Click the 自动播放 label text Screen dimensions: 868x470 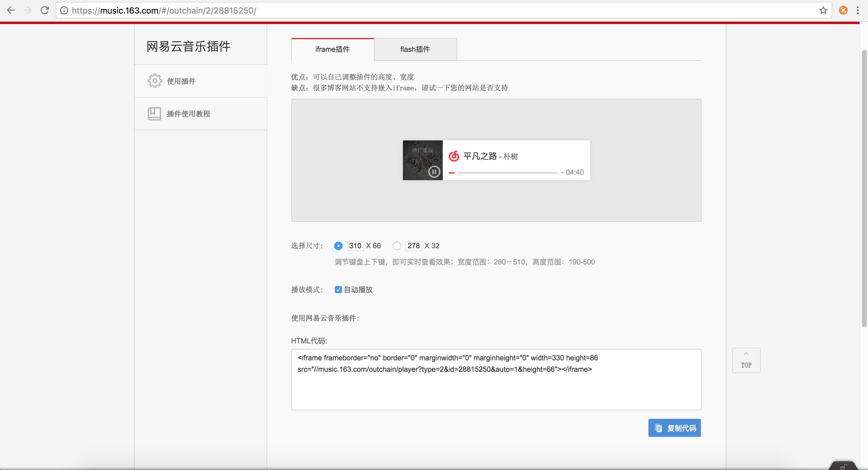[x=358, y=290]
